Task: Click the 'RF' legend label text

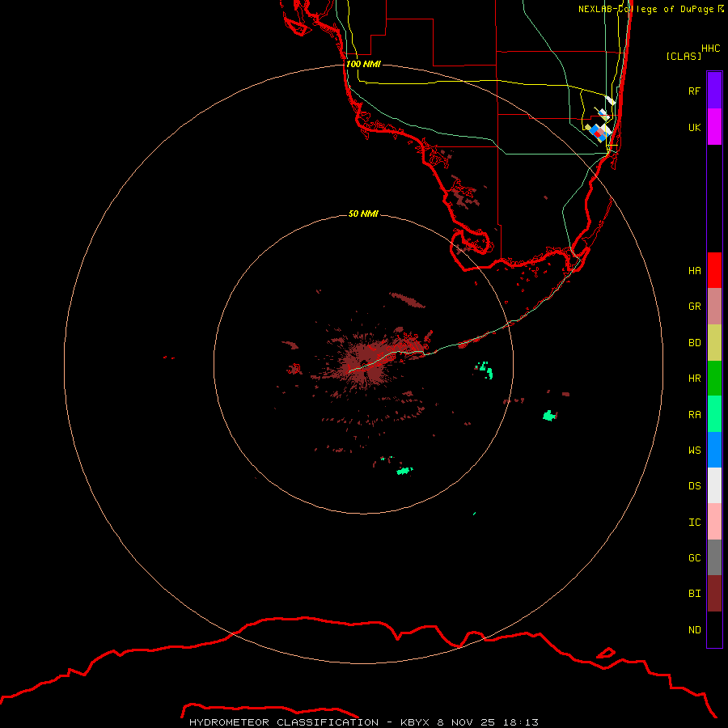Action: 694,91
